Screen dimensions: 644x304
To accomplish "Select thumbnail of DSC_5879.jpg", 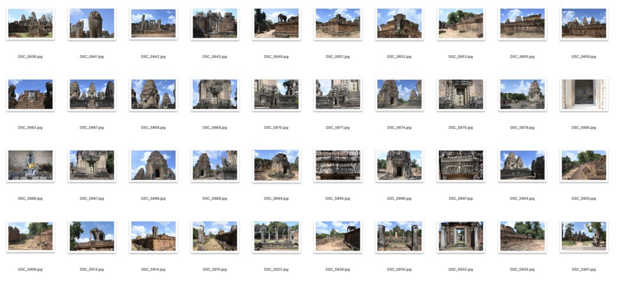I will (523, 94).
